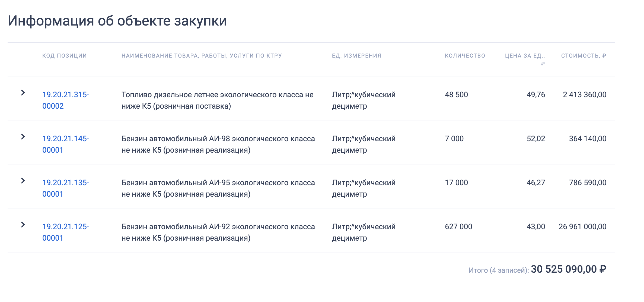Click the total amount 30 525 090,00 ₽
The height and width of the screenshot is (302, 644).
click(x=569, y=269)
